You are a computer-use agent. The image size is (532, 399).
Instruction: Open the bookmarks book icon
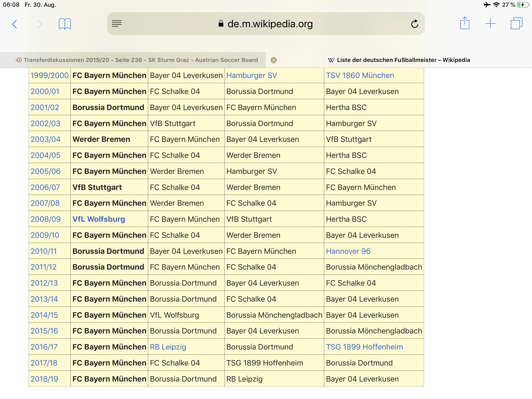point(65,24)
